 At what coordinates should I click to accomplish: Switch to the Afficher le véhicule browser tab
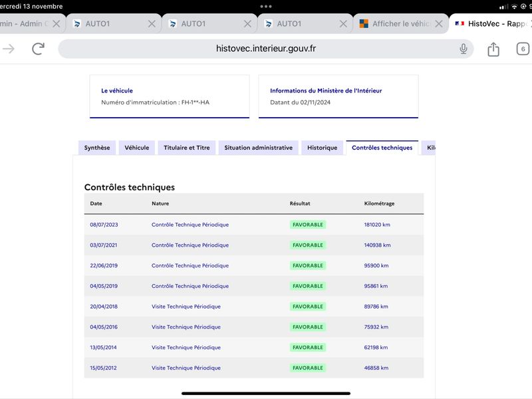tap(401, 23)
